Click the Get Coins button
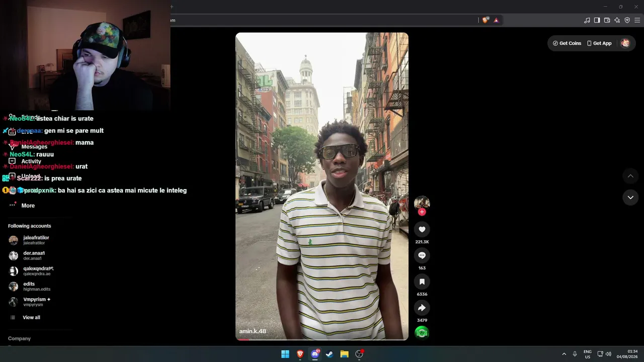Screen dimensions: 644x362 (567, 43)
